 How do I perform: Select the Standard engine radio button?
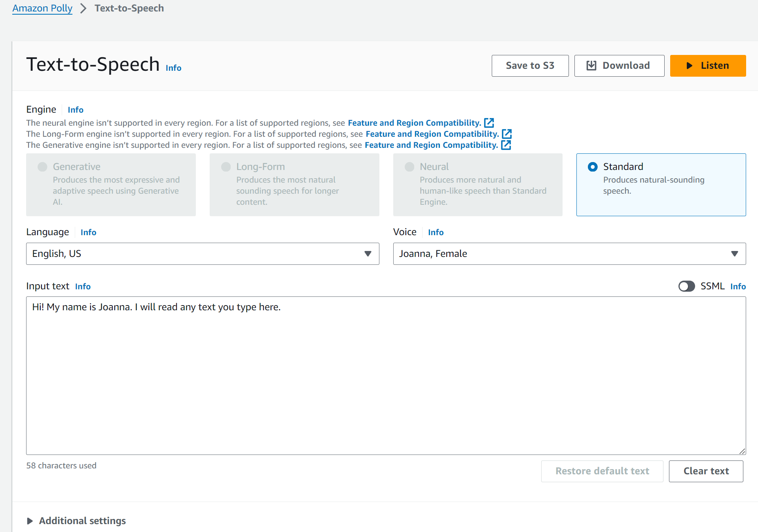point(592,167)
